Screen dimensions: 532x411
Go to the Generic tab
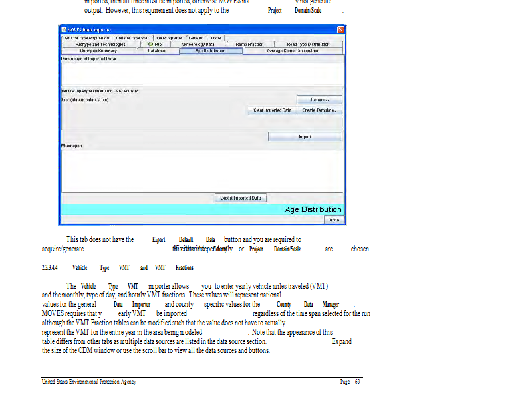(196, 38)
